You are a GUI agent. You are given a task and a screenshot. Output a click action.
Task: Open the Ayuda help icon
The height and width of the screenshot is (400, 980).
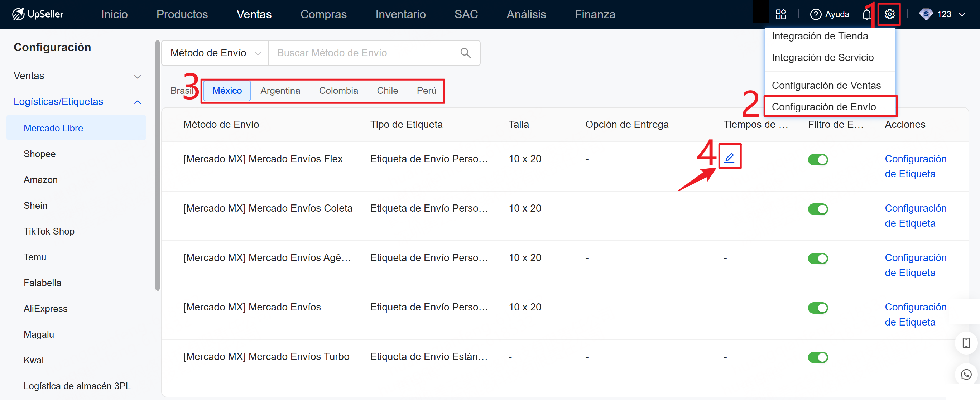click(x=816, y=14)
